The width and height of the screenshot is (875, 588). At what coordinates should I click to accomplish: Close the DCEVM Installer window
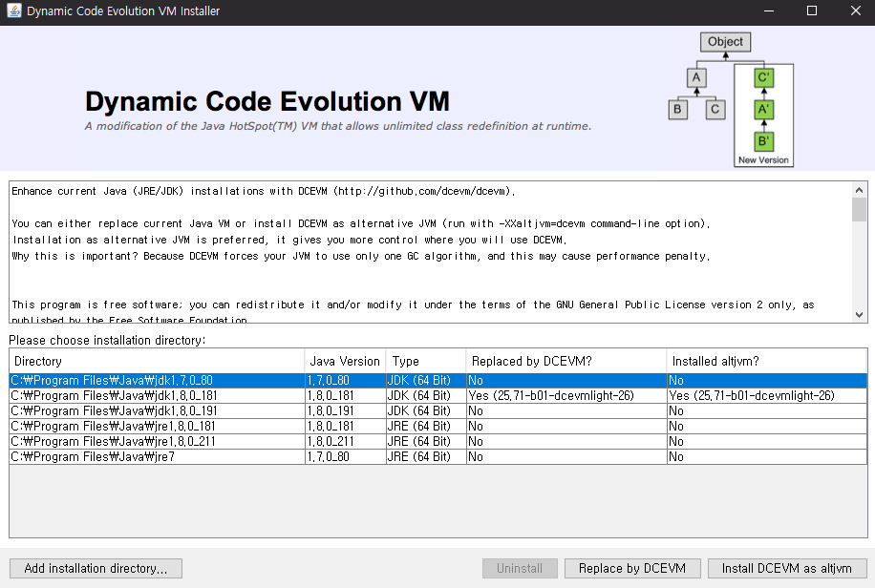click(x=855, y=11)
